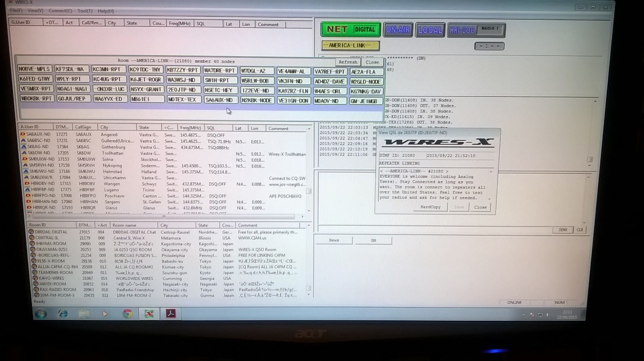Open Windows Media Player from taskbar
This screenshot has height=361, width=644.
coord(105,314)
